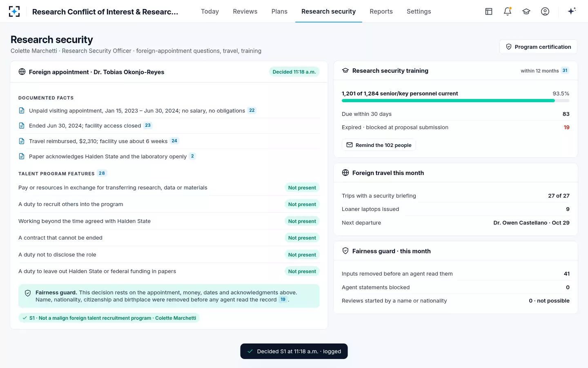Click citation 19 in Fairness guard note

(283, 300)
